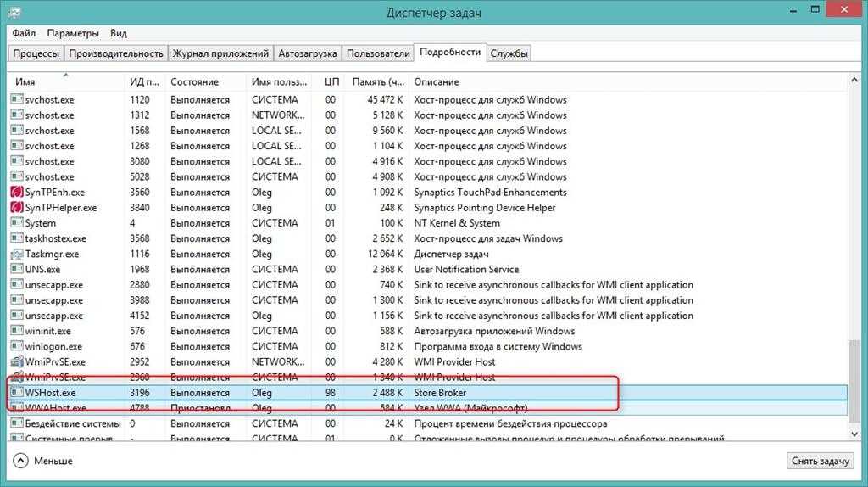The image size is (868, 487).
Task: Sort by the Имя пользователя column header
Action: (279, 82)
